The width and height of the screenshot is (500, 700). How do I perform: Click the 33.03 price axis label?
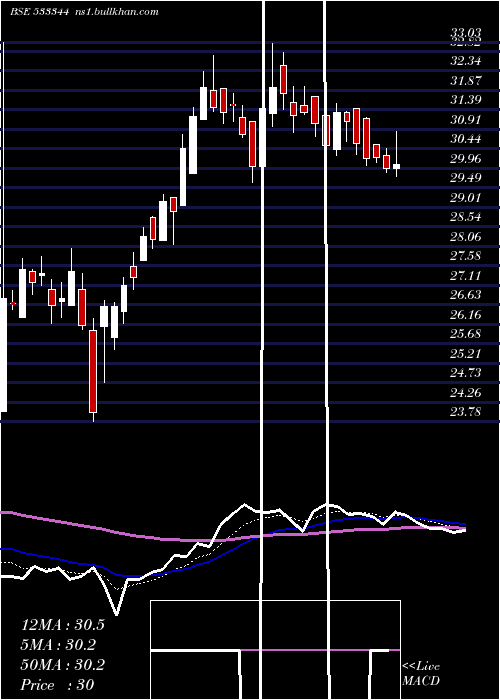(x=466, y=33)
